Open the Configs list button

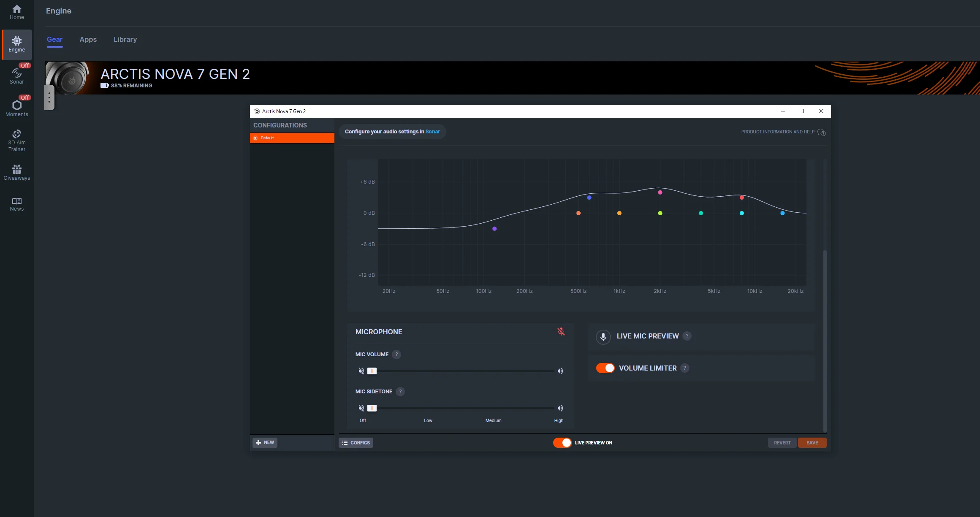click(x=356, y=443)
